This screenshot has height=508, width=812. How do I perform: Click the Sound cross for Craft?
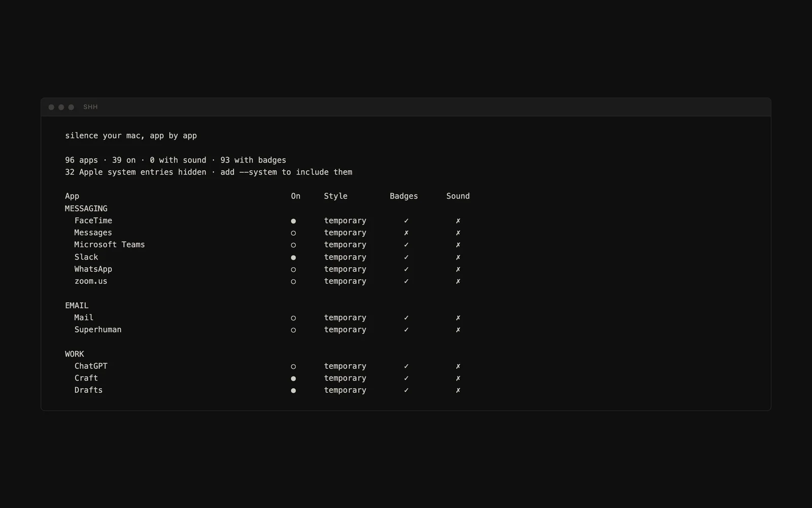[458, 378]
